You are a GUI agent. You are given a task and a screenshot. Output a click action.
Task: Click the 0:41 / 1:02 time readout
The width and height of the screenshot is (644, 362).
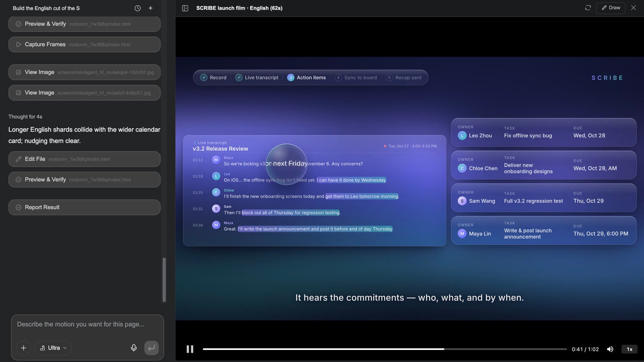pos(585,349)
